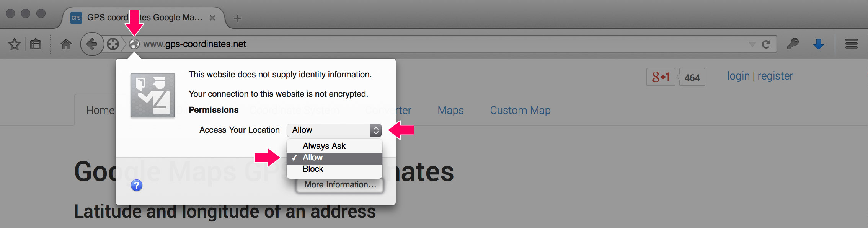Click the register link
Screen dimensions: 868x228
(775, 76)
